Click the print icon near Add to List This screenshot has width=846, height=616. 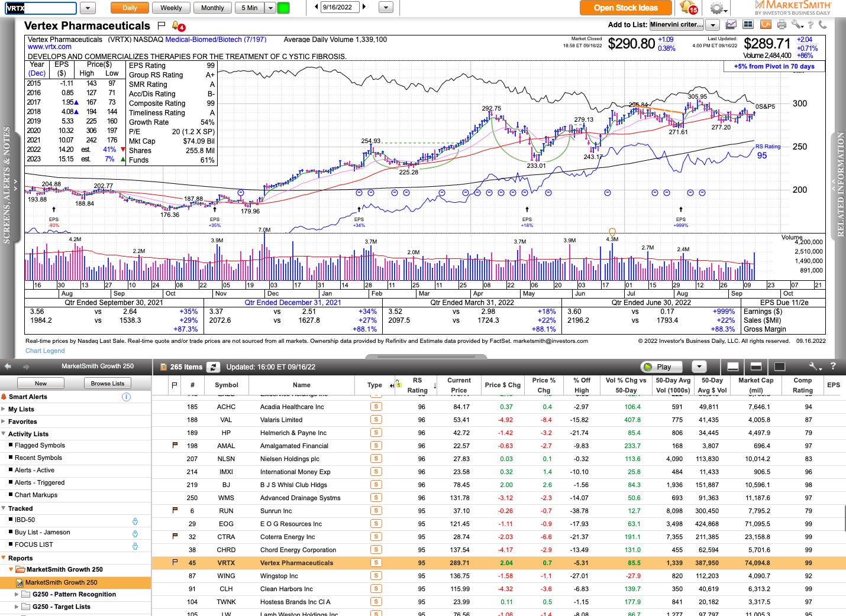click(x=781, y=24)
